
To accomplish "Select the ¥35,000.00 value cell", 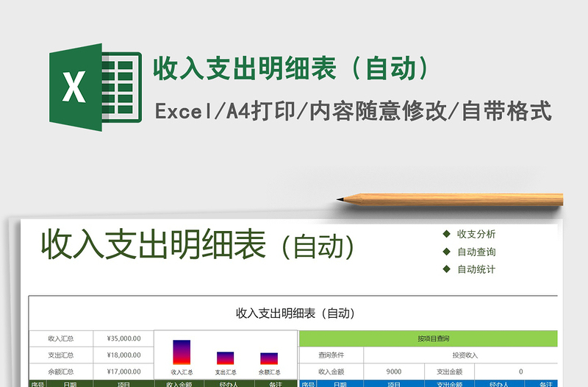I will pos(123,338).
